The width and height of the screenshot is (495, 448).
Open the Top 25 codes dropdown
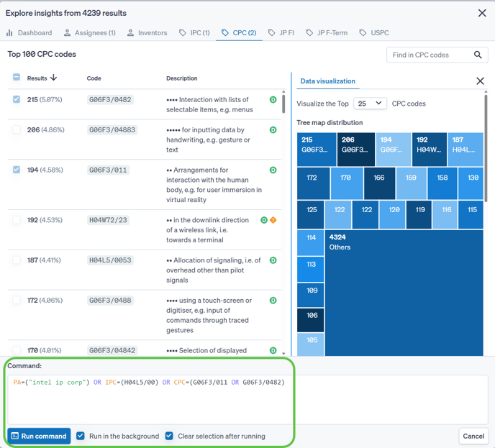[371, 104]
